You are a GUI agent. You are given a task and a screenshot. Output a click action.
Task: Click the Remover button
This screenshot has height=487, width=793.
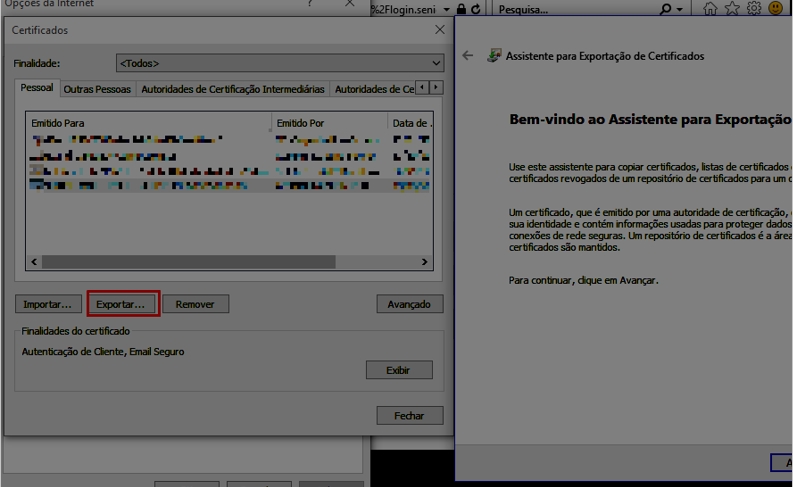click(x=195, y=304)
